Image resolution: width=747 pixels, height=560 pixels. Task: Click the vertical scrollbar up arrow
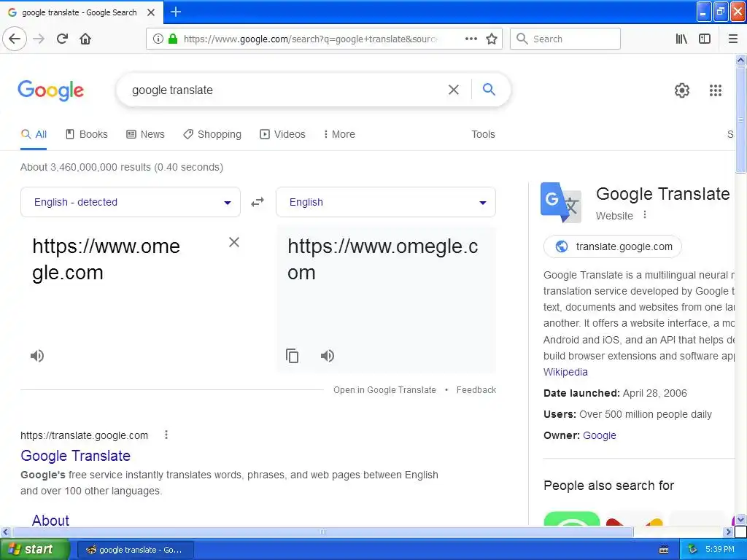tap(741, 60)
